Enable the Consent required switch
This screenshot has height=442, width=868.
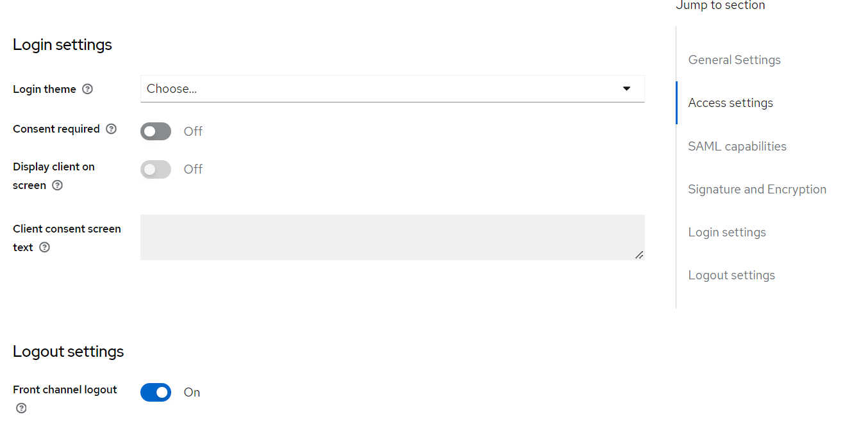[x=156, y=131]
